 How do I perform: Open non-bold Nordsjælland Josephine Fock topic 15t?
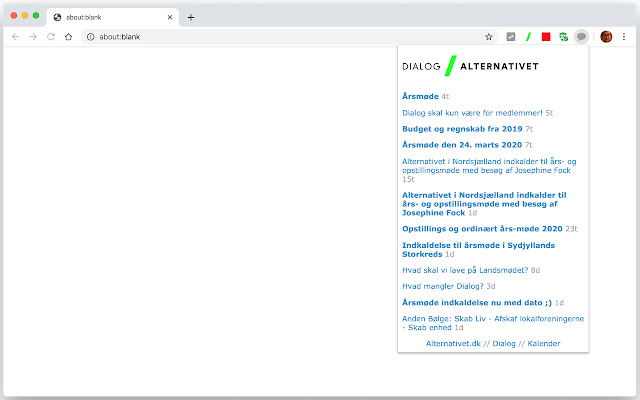coord(489,166)
